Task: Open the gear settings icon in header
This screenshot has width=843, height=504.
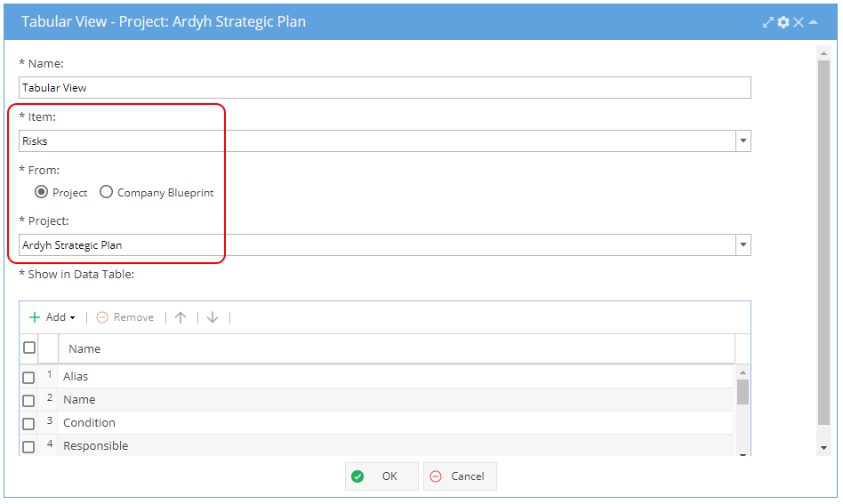Action: [783, 22]
